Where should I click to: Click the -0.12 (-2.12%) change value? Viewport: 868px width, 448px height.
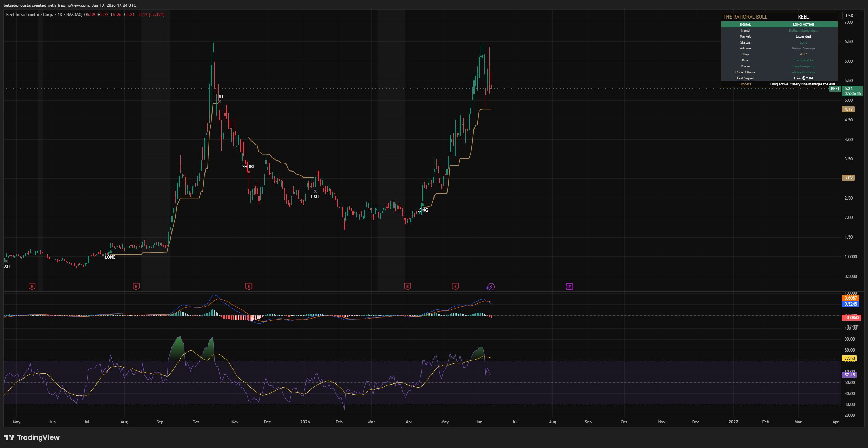tap(151, 15)
